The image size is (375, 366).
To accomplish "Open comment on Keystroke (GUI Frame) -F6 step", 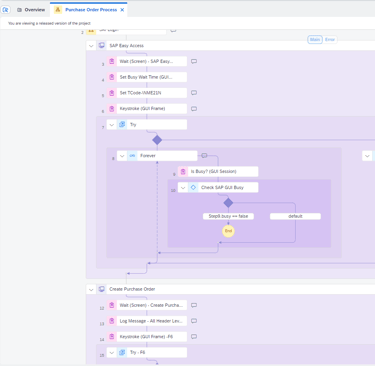I will click(194, 337).
